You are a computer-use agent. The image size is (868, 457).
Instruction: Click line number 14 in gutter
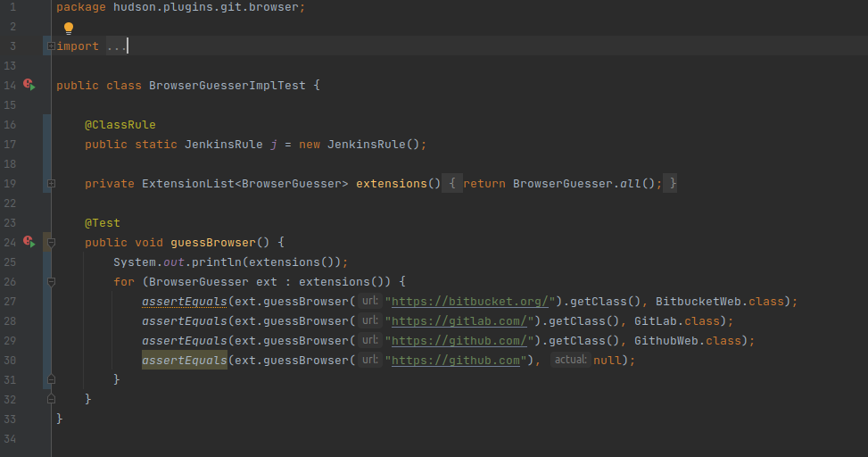click(x=10, y=86)
